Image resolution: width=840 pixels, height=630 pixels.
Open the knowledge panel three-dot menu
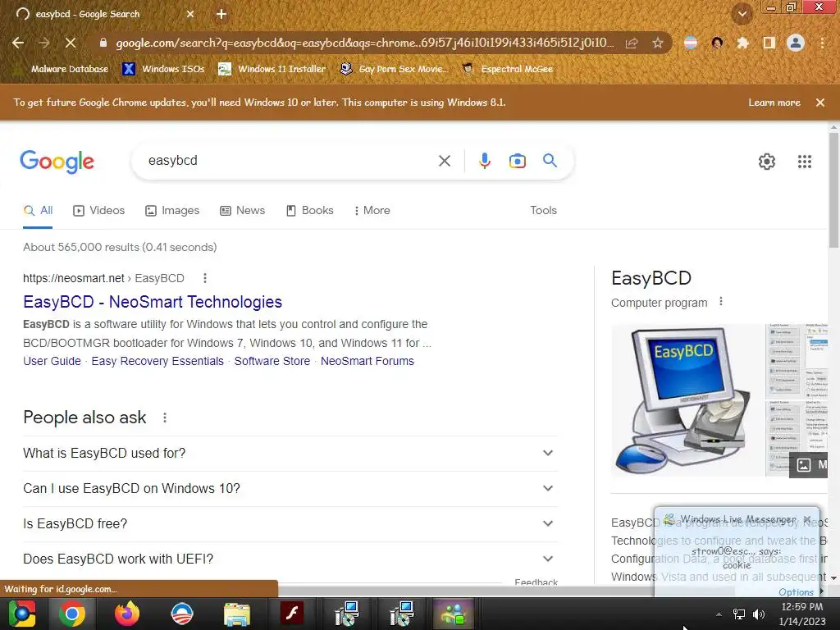pyautogui.click(x=721, y=302)
